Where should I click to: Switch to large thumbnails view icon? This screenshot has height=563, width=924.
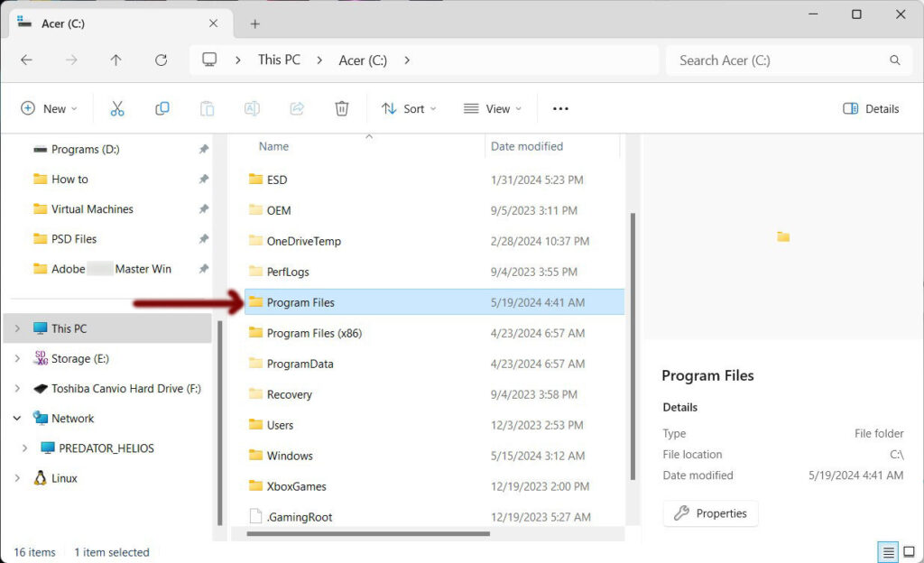(x=910, y=552)
